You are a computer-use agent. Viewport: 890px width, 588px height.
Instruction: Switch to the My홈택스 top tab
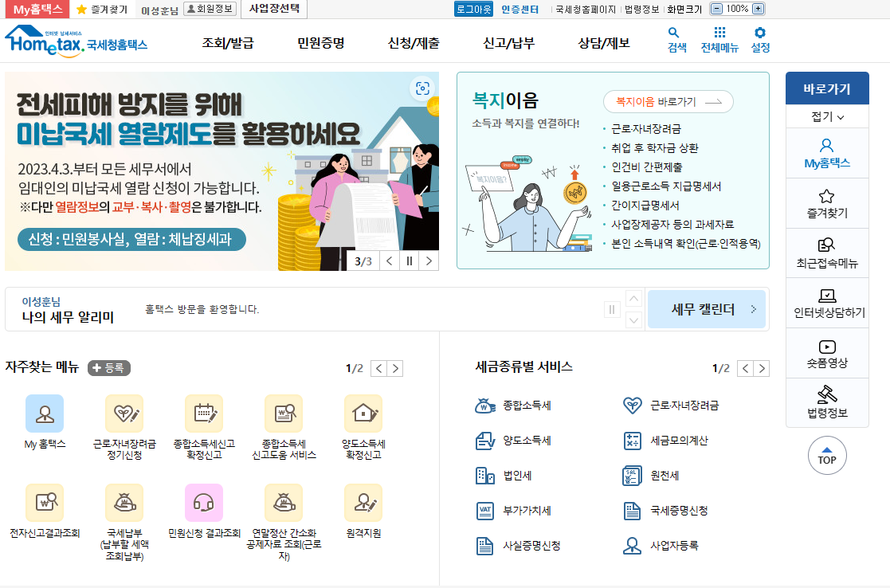coord(37,9)
